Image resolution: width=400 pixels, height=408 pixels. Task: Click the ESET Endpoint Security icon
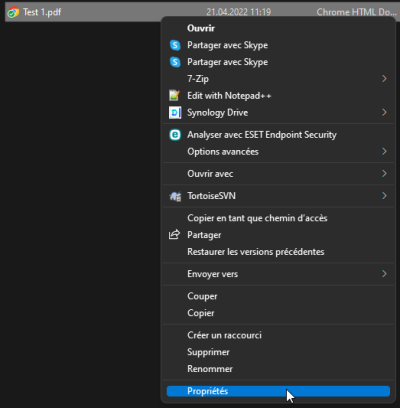point(175,135)
